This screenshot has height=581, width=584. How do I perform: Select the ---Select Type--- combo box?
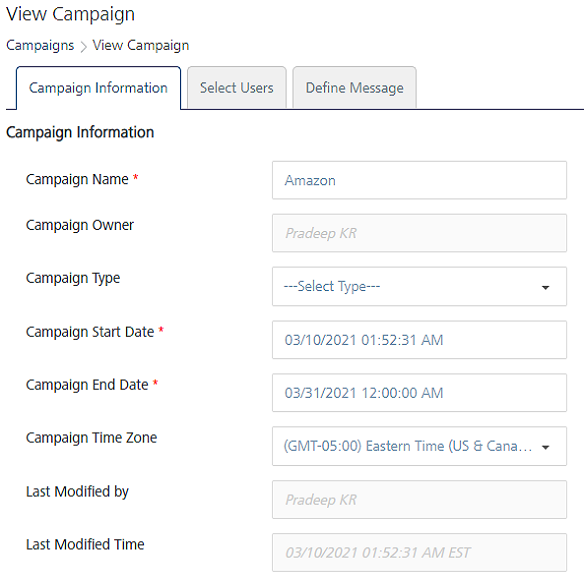(x=419, y=286)
